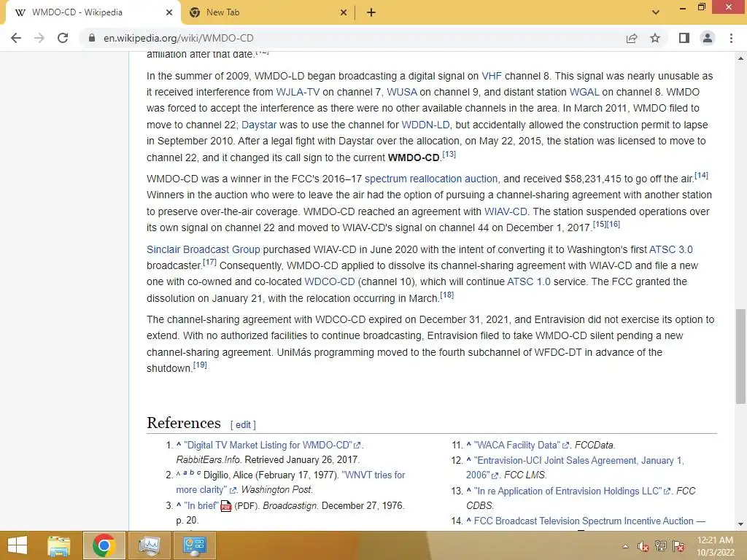Open the Chrome profile avatar
This screenshot has width=747, height=560.
(708, 38)
